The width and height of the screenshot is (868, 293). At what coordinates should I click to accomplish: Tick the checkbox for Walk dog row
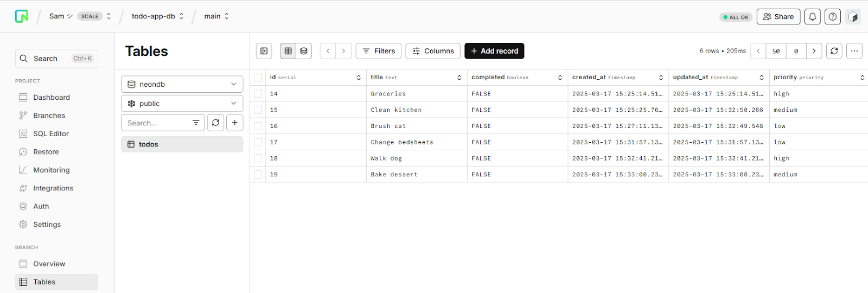point(258,158)
